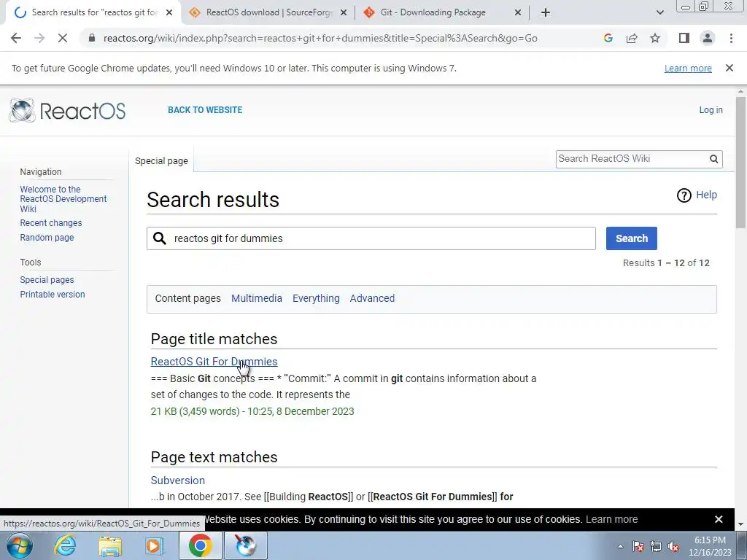The width and height of the screenshot is (747, 560).
Task: Click the main search query input box
Action: 371,238
